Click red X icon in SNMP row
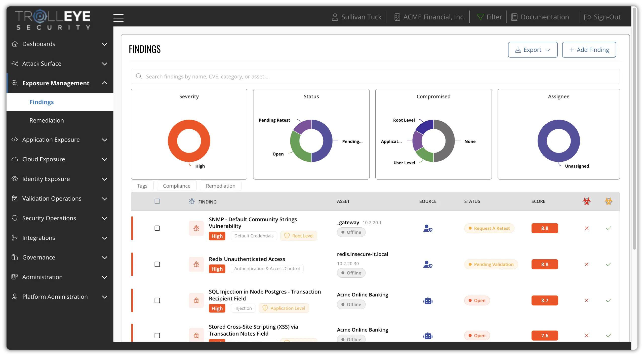644x356 pixels. (586, 228)
